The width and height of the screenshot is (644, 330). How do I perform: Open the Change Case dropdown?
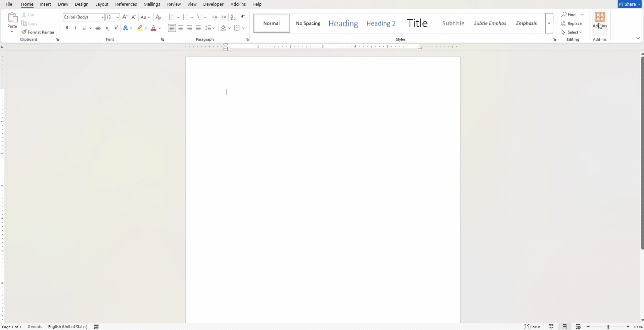pyautogui.click(x=145, y=17)
